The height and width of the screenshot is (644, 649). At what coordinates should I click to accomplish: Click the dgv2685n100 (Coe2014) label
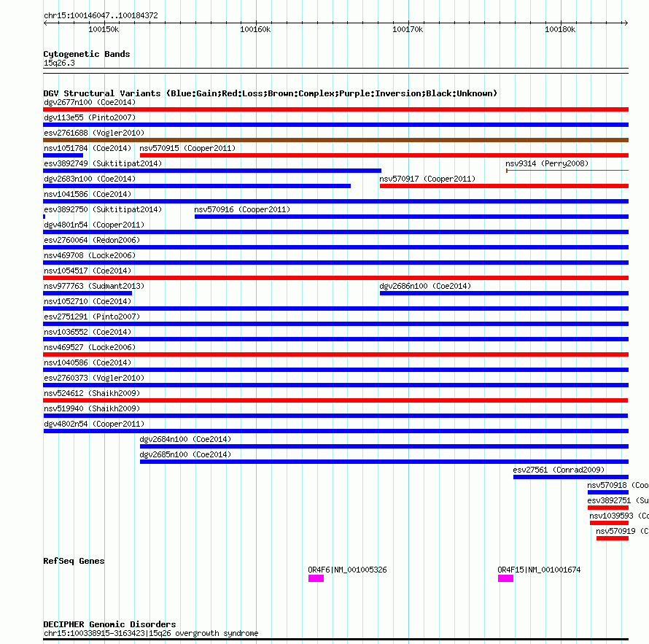(x=185, y=454)
